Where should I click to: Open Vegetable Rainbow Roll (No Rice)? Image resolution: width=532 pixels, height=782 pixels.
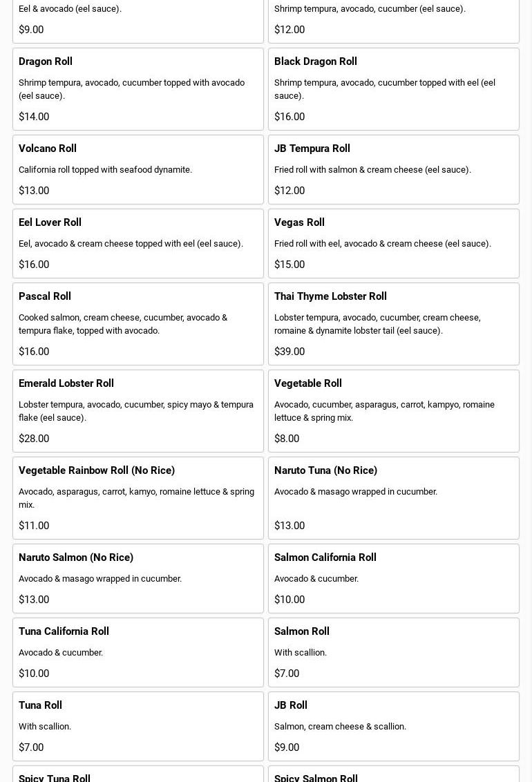coord(137,497)
